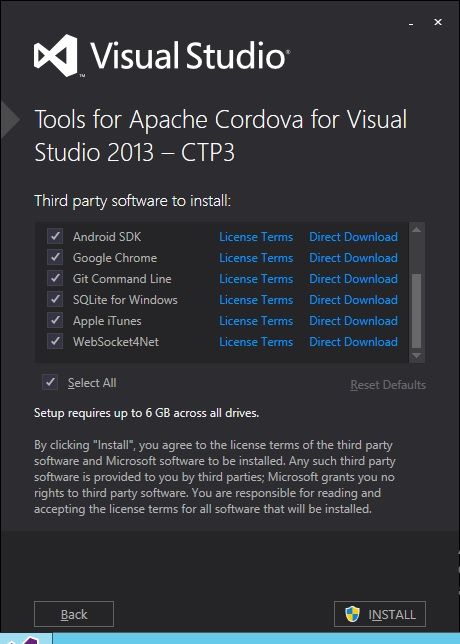Click the software list scrollbar thumb
Screen dimensions: 460x644
click(x=416, y=311)
